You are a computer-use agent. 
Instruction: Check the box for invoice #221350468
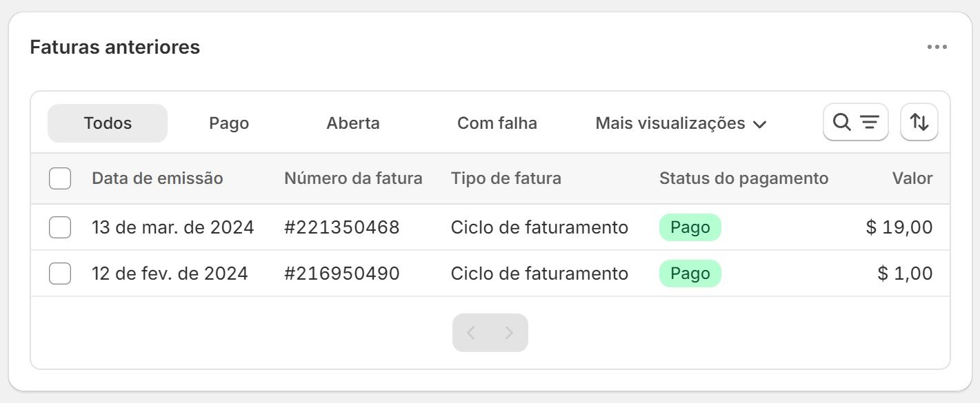(x=60, y=227)
